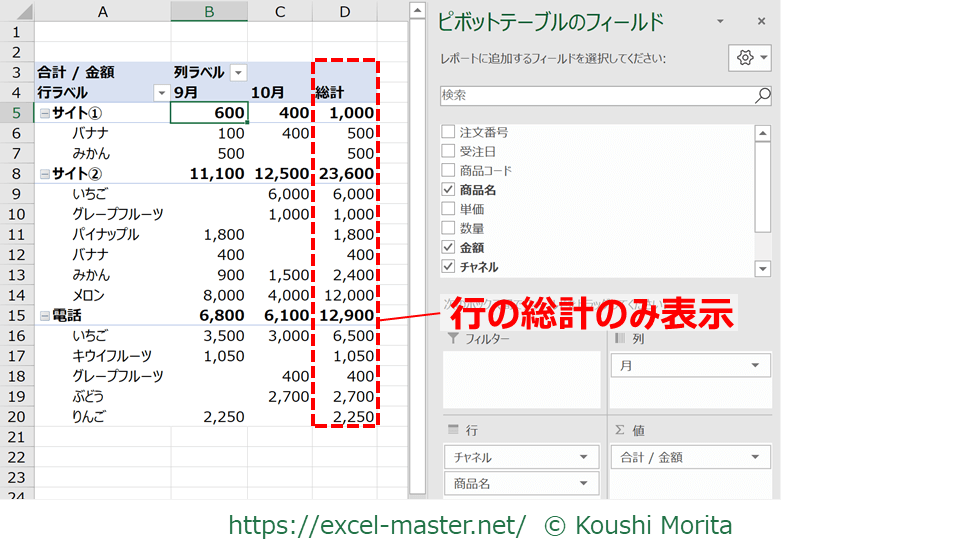Open the 月 dropdown in columns area
This screenshot has width=960, height=540.
[754, 366]
